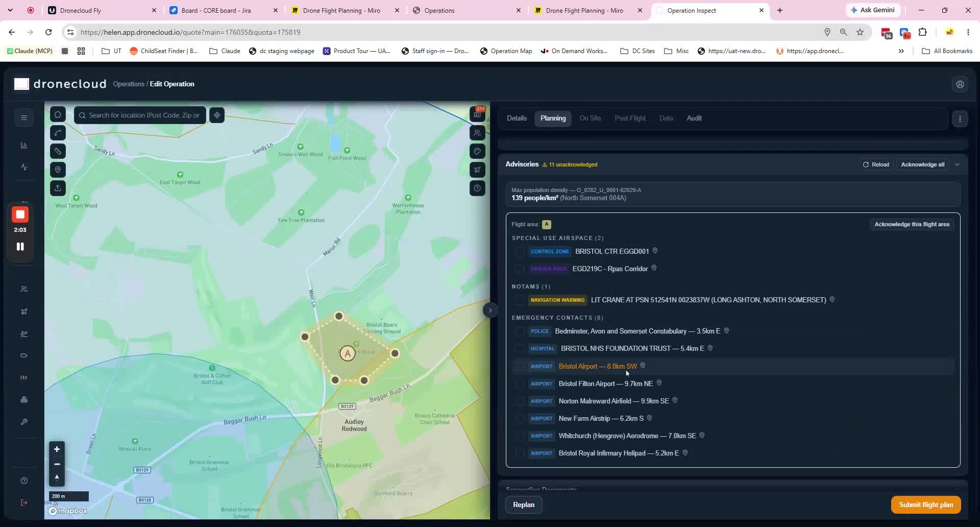Image resolution: width=980 pixels, height=527 pixels.
Task: Click Submit flight plan button
Action: pyautogui.click(x=926, y=505)
